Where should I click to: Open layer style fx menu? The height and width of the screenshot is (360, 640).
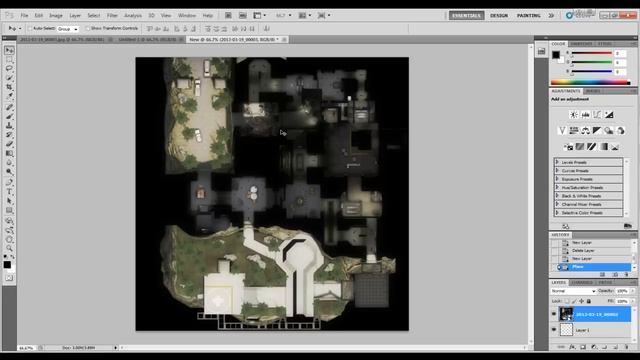tap(572, 347)
